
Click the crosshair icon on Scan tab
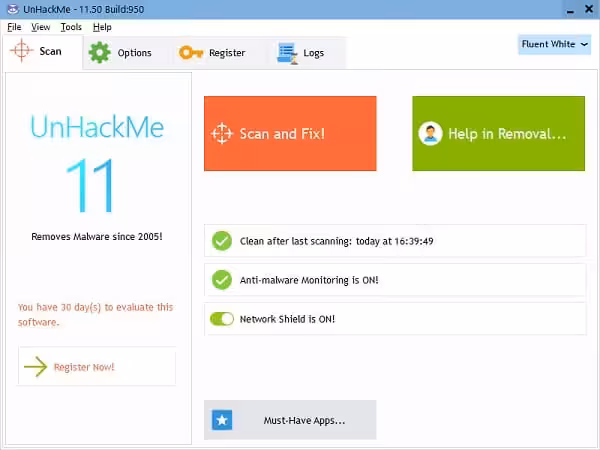[x=22, y=51]
